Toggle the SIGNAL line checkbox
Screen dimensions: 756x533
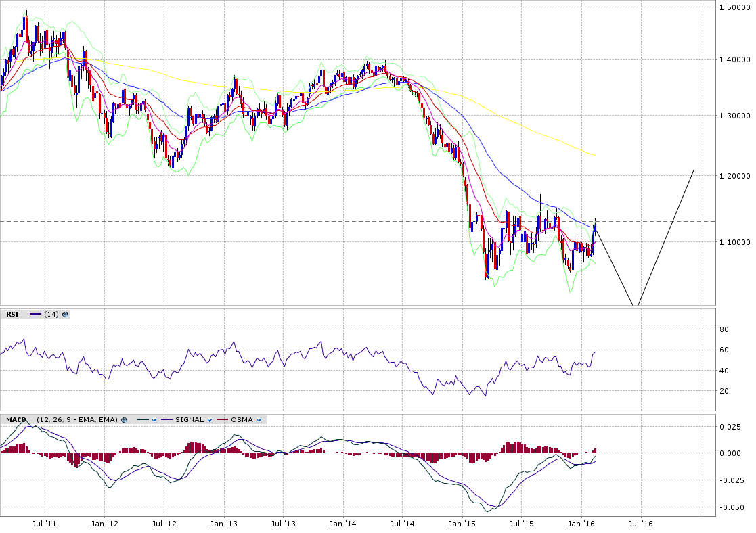coord(210,420)
